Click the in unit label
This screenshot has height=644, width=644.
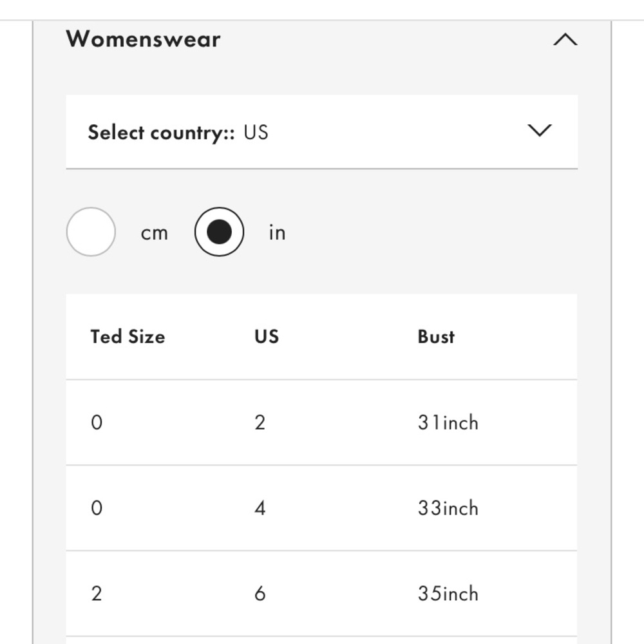pos(277,232)
